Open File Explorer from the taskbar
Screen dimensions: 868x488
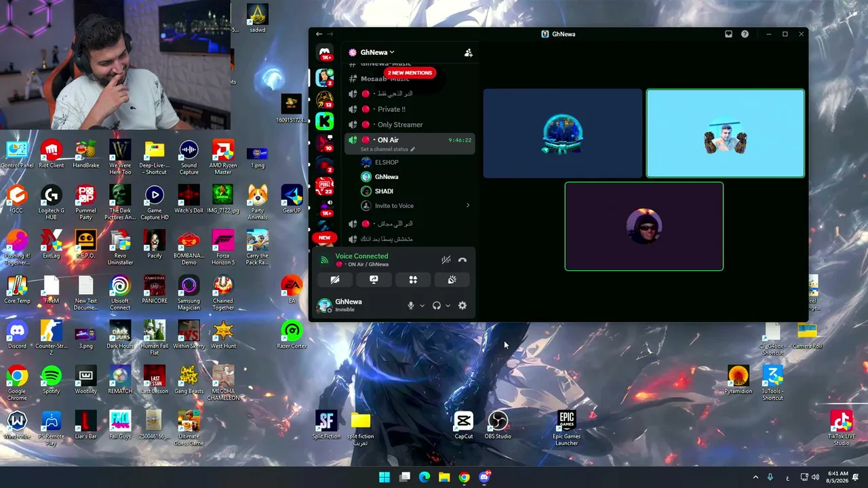(444, 477)
